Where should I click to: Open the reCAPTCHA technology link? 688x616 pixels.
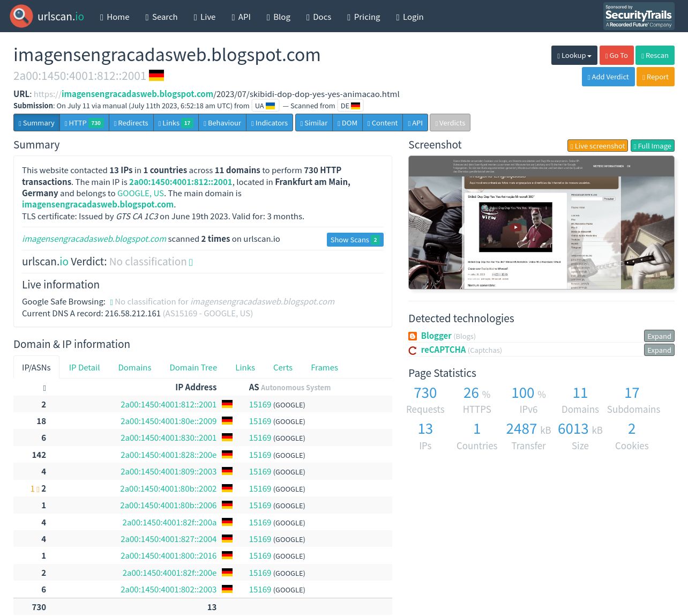(443, 350)
